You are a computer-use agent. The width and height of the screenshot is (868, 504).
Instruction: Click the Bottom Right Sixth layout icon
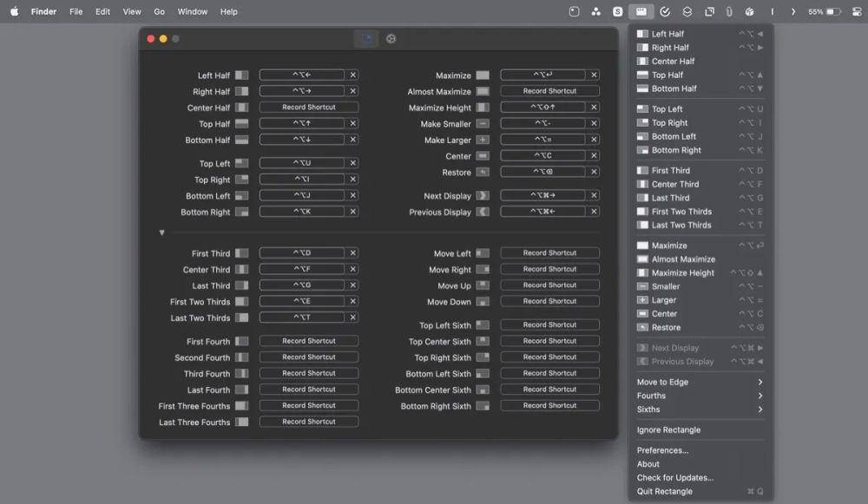(483, 406)
